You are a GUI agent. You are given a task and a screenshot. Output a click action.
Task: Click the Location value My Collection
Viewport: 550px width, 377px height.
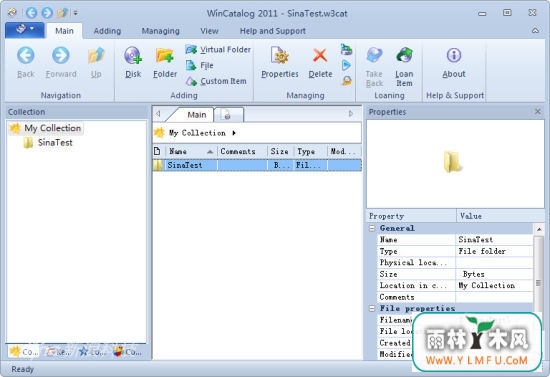point(494,285)
